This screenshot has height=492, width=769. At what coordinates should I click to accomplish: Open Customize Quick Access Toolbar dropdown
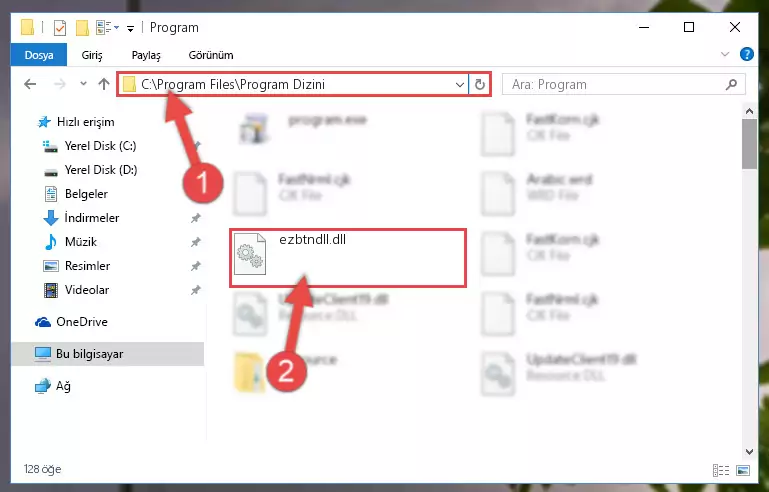tap(130, 28)
